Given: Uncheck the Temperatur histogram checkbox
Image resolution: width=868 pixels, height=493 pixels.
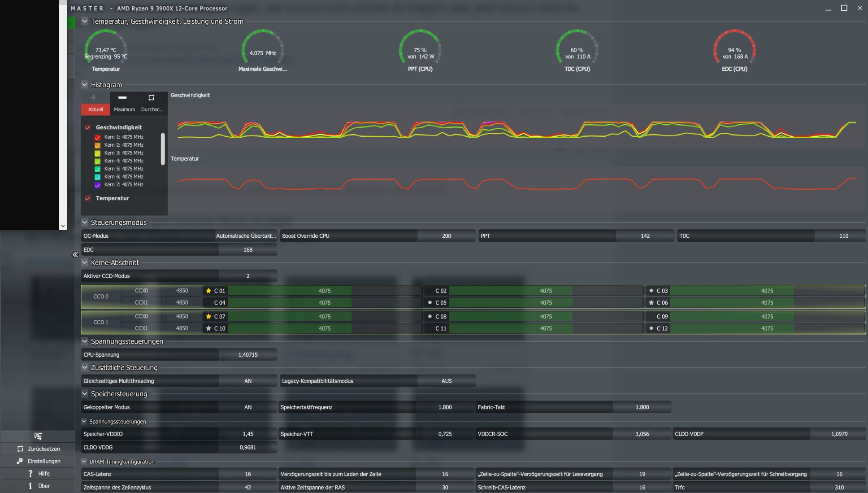Looking at the screenshot, I should click(88, 198).
